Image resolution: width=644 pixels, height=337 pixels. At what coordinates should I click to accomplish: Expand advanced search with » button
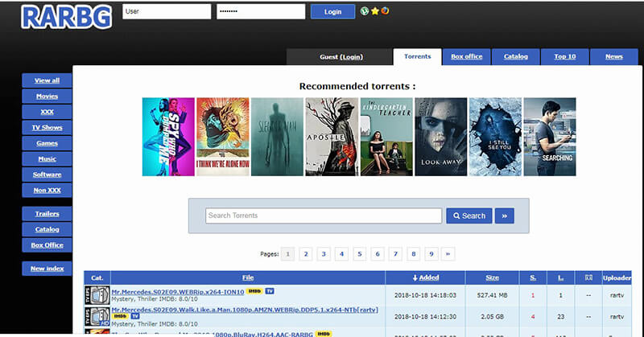pos(505,216)
